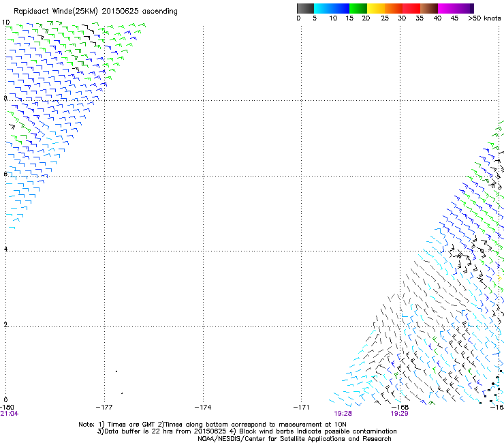The image size is (504, 443).
Task: Click latitude label '8' on left axis
Action: coord(5,98)
